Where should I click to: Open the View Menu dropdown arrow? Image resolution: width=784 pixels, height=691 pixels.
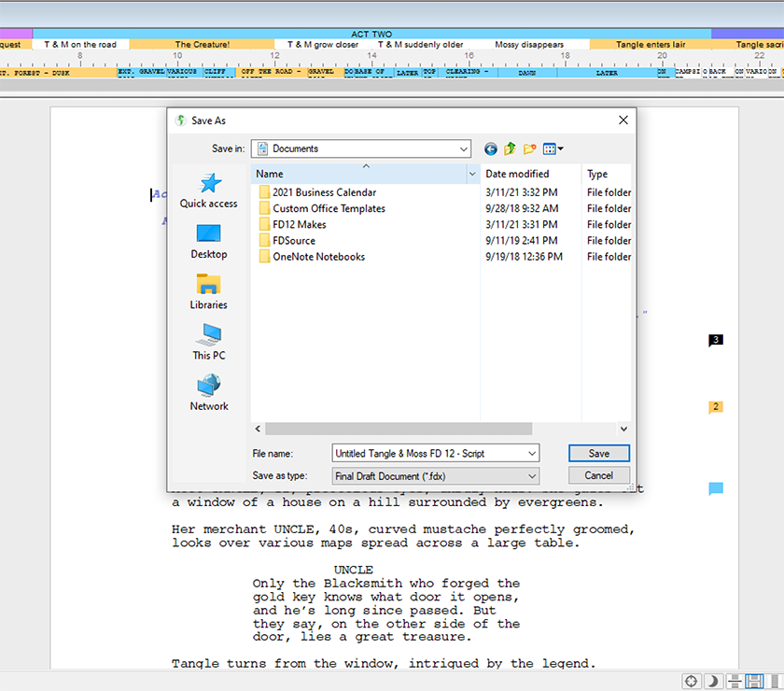pyautogui.click(x=561, y=148)
